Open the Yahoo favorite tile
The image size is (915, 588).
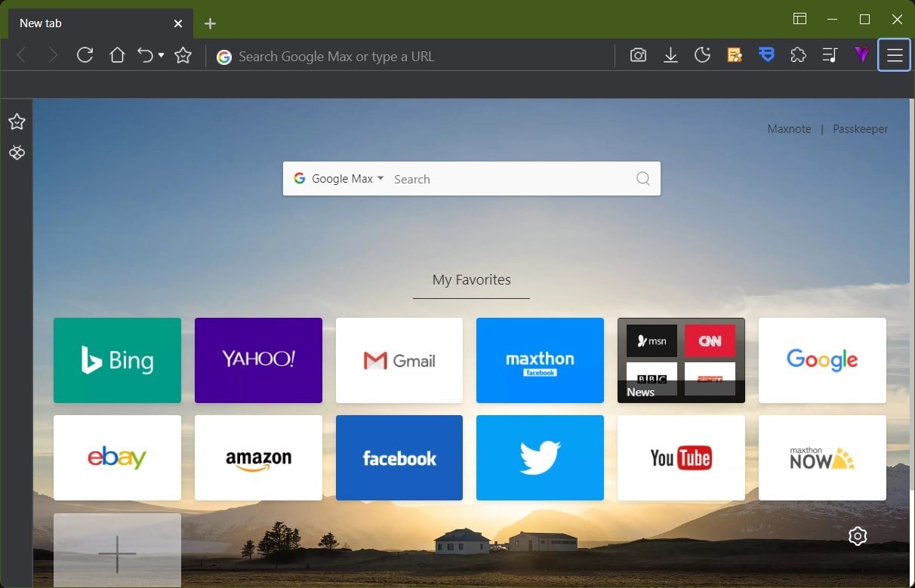(x=258, y=360)
